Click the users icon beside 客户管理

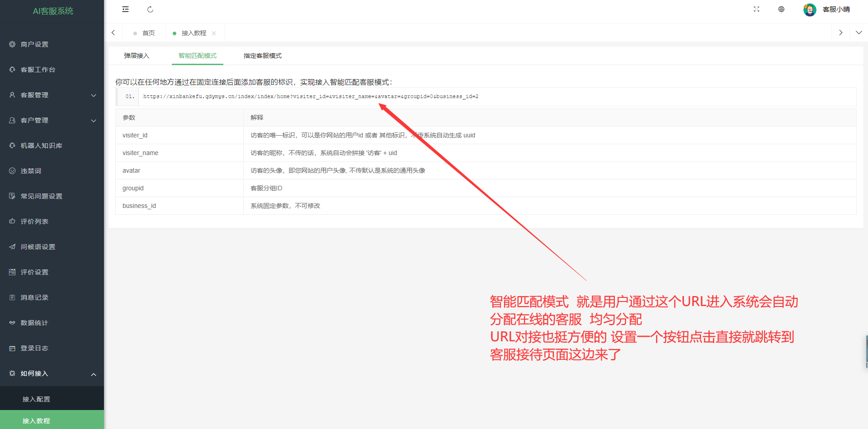pyautogui.click(x=12, y=120)
